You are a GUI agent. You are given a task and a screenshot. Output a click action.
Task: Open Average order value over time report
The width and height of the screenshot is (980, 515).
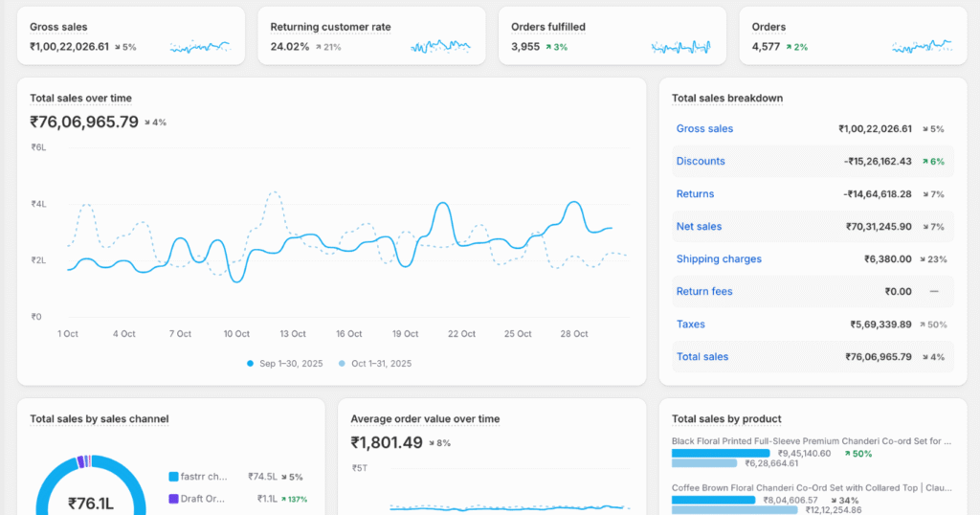(425, 419)
